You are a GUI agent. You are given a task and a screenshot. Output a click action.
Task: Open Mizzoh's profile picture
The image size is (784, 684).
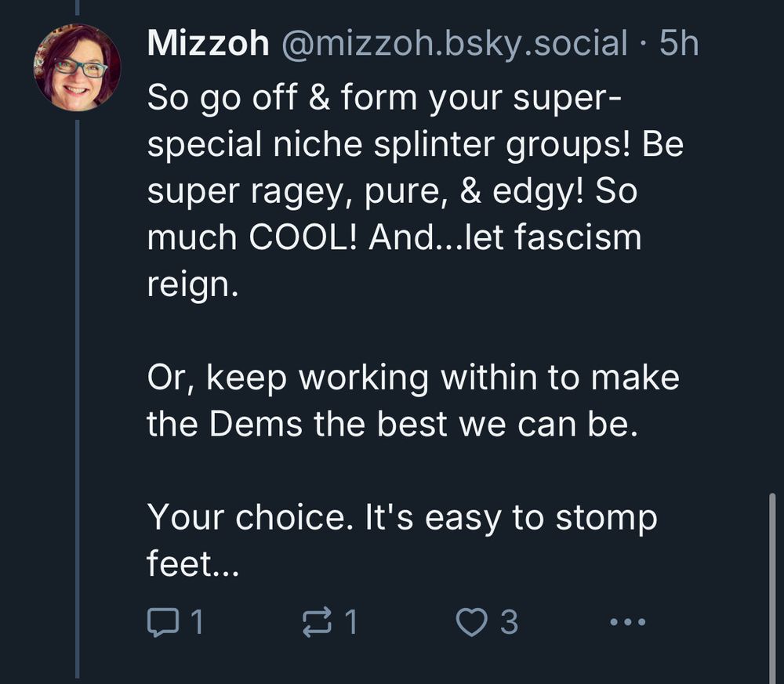77,67
